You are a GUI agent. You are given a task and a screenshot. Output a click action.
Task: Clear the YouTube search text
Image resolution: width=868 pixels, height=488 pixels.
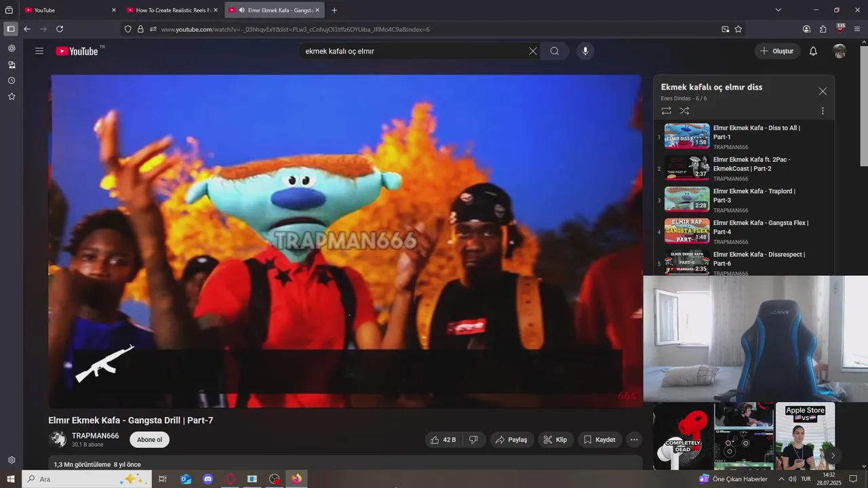click(533, 51)
